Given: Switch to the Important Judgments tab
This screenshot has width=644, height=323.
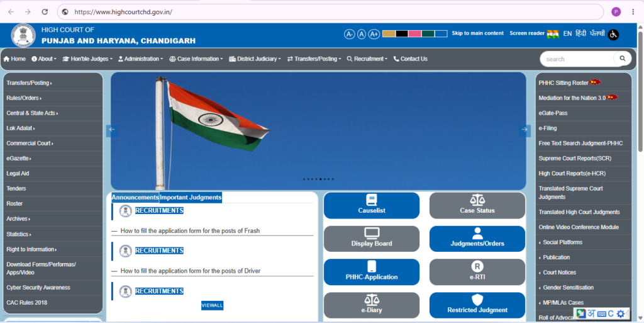Looking at the screenshot, I should [191, 197].
